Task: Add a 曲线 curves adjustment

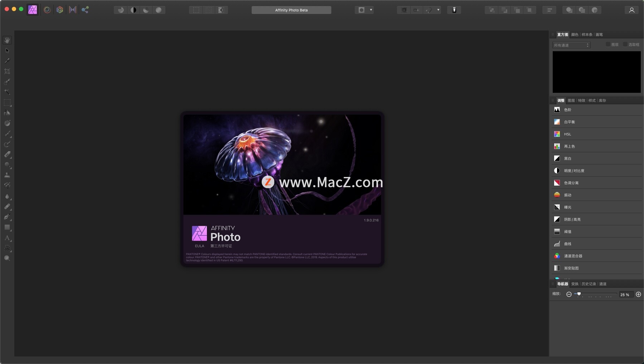Action: (596, 244)
